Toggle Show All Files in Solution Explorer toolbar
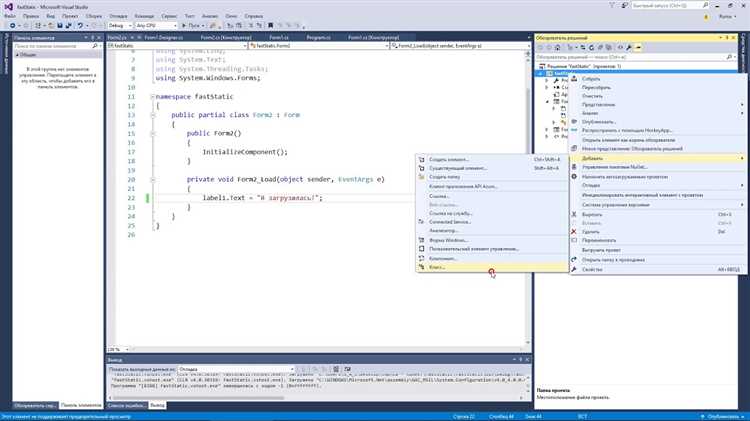The width and height of the screenshot is (750, 421). pos(608,47)
